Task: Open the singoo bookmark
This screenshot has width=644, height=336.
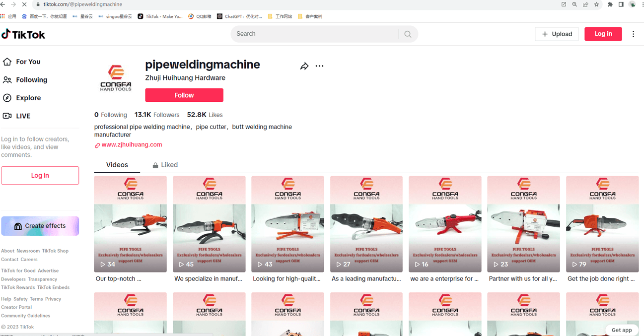Action: click(x=115, y=16)
